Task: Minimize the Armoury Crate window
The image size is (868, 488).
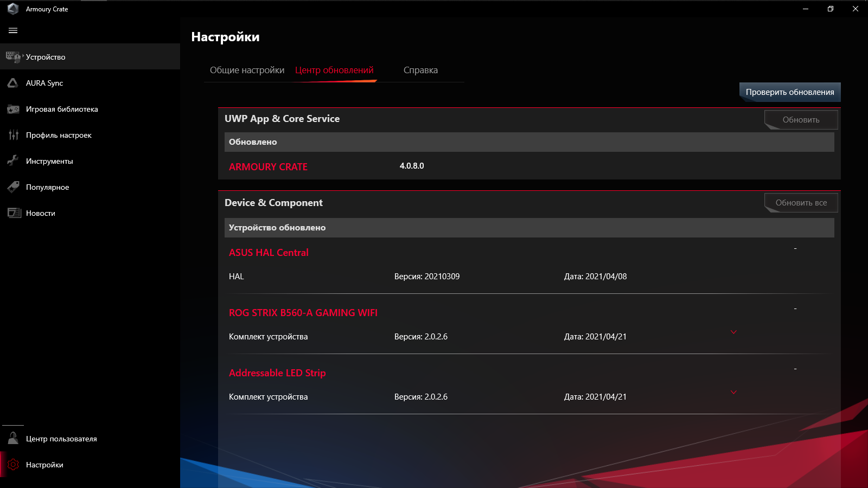Action: (x=806, y=9)
